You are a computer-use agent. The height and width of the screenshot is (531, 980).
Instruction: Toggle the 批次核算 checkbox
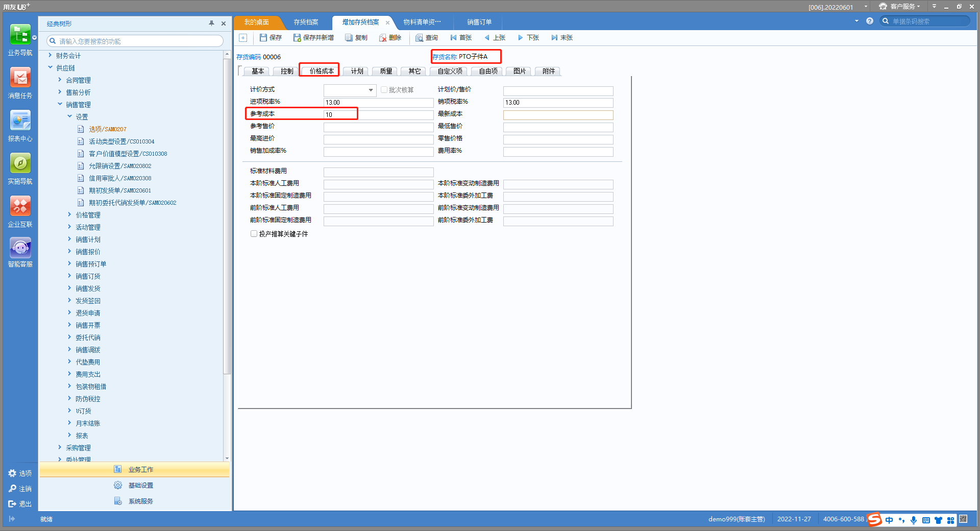click(384, 90)
